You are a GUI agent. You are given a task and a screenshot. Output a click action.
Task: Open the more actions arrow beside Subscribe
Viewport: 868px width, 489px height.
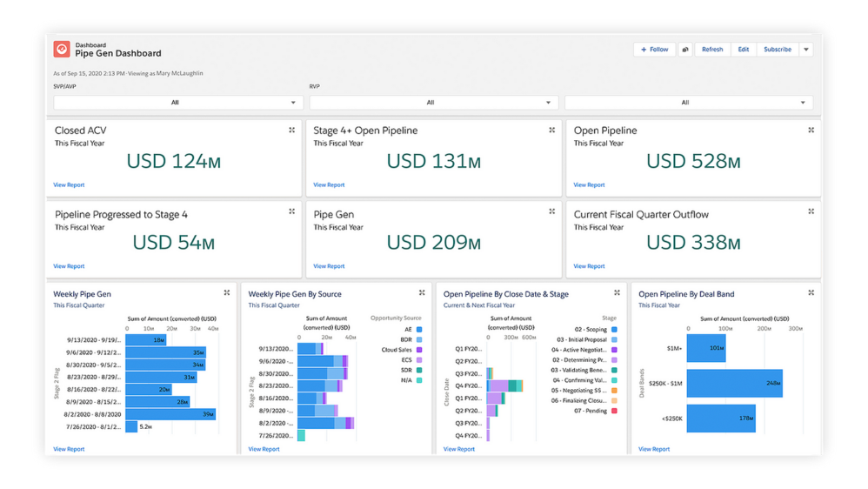pos(806,50)
